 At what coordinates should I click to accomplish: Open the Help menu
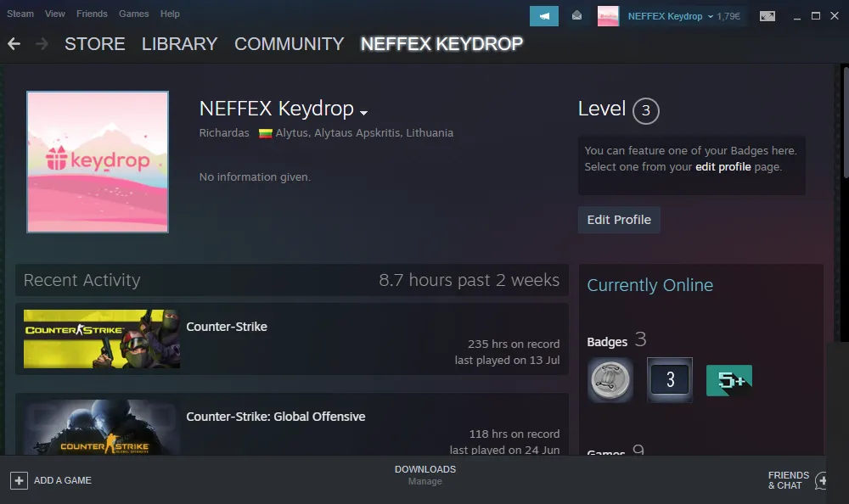(170, 14)
